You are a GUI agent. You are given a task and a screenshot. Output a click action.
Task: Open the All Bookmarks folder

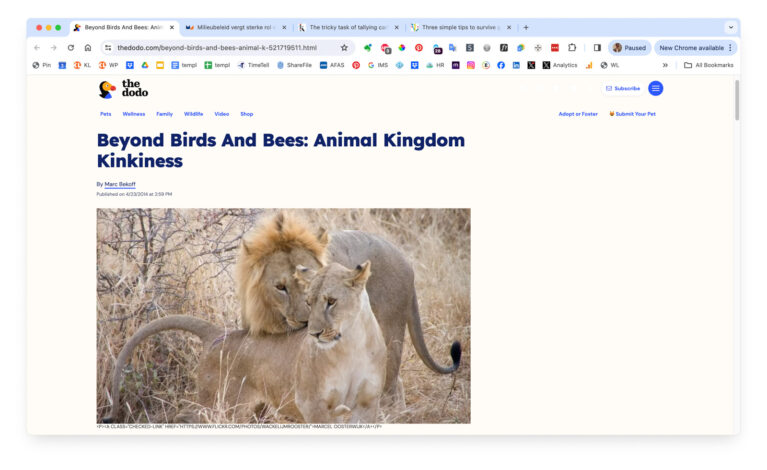click(x=708, y=65)
